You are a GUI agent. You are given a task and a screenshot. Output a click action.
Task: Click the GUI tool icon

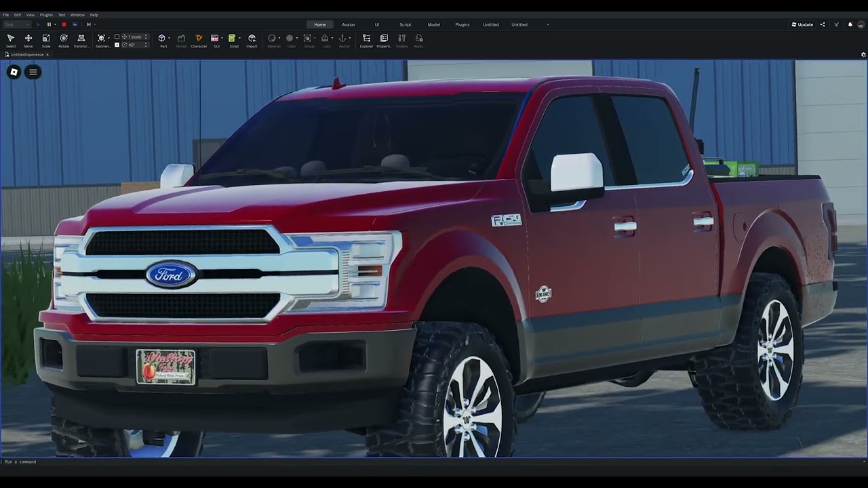point(214,39)
